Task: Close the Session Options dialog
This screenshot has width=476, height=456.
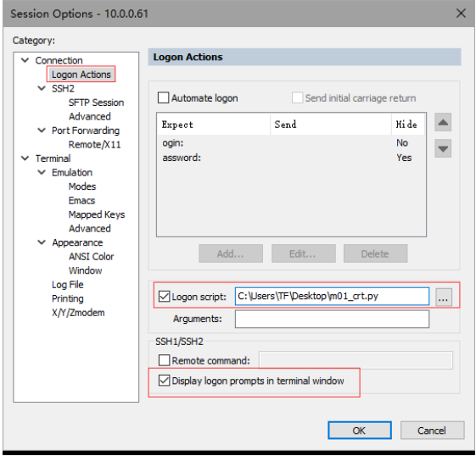Action: pyautogui.click(x=461, y=14)
